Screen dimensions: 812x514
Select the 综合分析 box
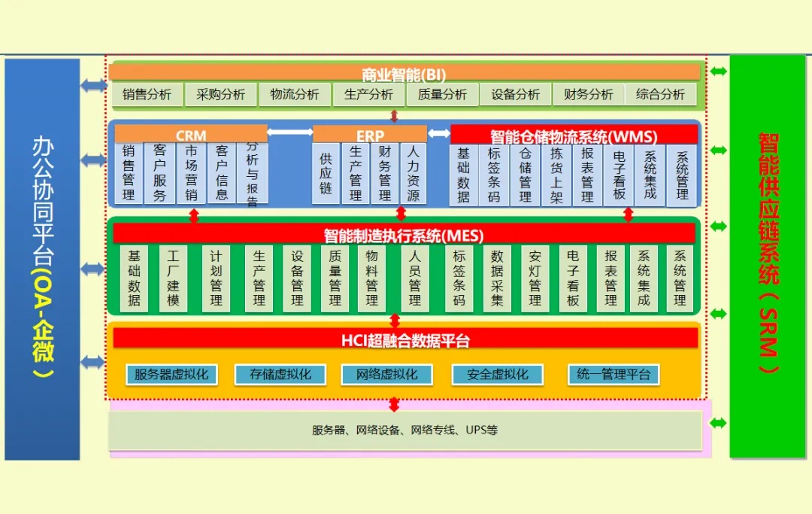pos(660,94)
